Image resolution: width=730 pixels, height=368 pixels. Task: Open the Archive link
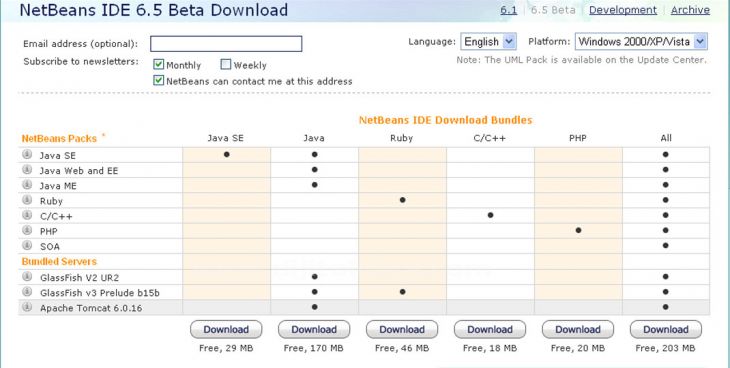(x=690, y=10)
